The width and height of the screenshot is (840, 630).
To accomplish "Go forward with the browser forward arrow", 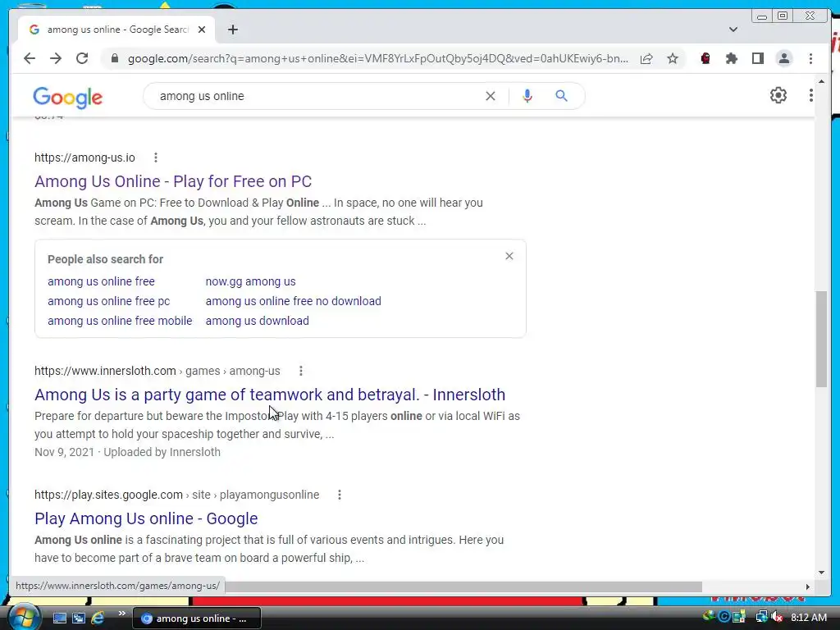I will (x=56, y=58).
